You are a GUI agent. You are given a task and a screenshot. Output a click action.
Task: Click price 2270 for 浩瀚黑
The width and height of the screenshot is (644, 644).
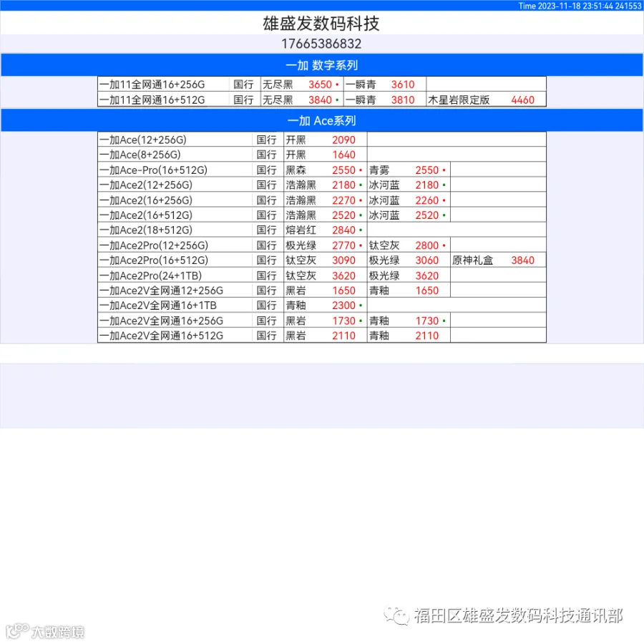point(343,200)
